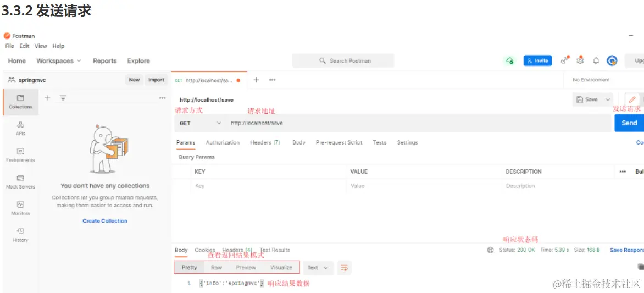Open the settings gear icon
The width and height of the screenshot is (644, 293).
[580, 60]
